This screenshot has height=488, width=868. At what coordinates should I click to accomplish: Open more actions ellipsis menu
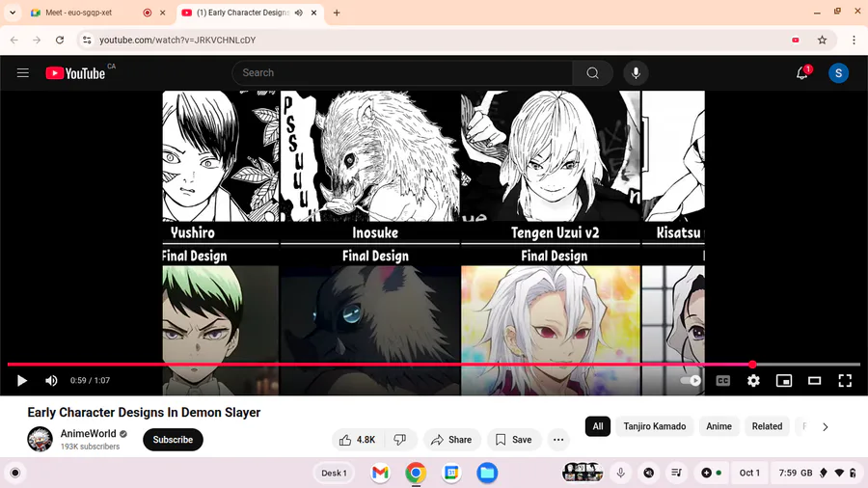point(558,440)
